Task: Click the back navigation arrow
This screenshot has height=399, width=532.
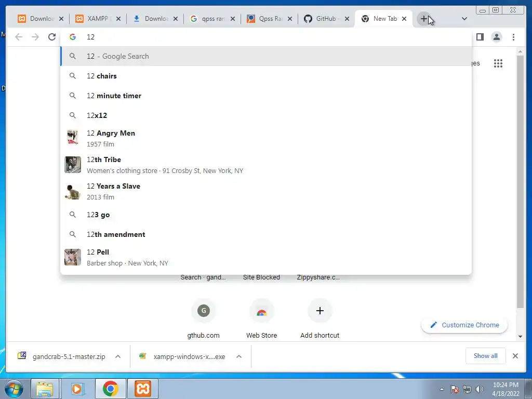Action: 19,37
